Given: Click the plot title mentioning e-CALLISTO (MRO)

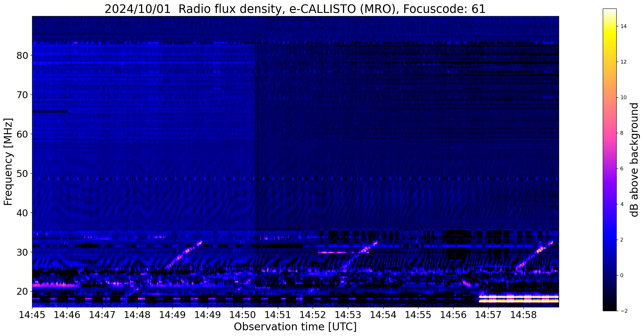Looking at the screenshot, I should tap(295, 9).
